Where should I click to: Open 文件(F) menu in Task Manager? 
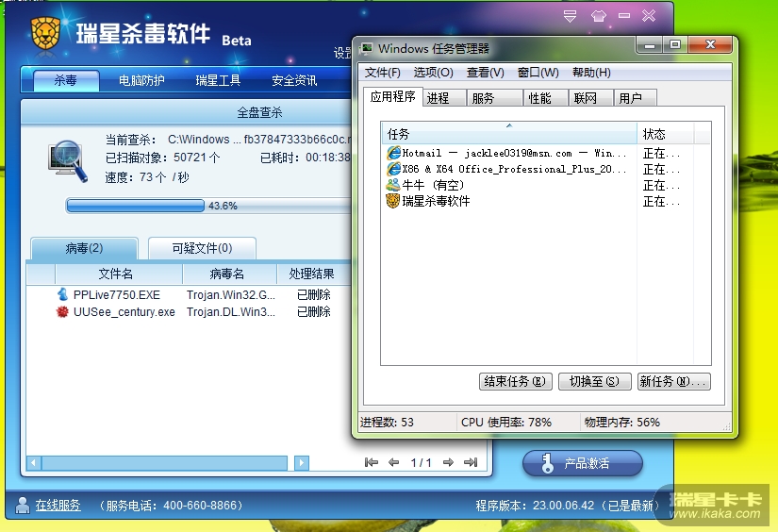coord(383,73)
